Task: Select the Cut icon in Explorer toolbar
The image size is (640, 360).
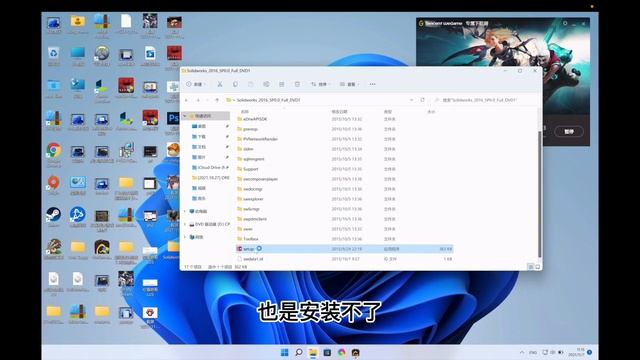Action: (220, 84)
